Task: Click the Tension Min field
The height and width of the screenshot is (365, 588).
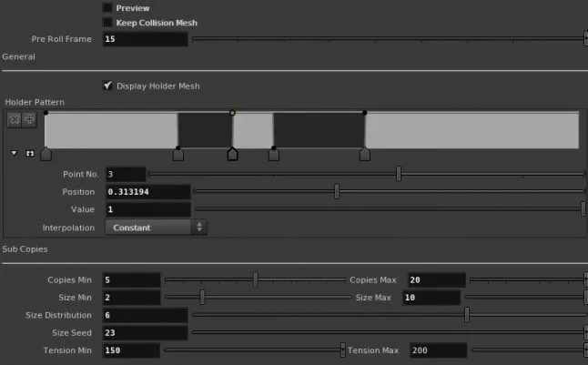Action: (131, 350)
